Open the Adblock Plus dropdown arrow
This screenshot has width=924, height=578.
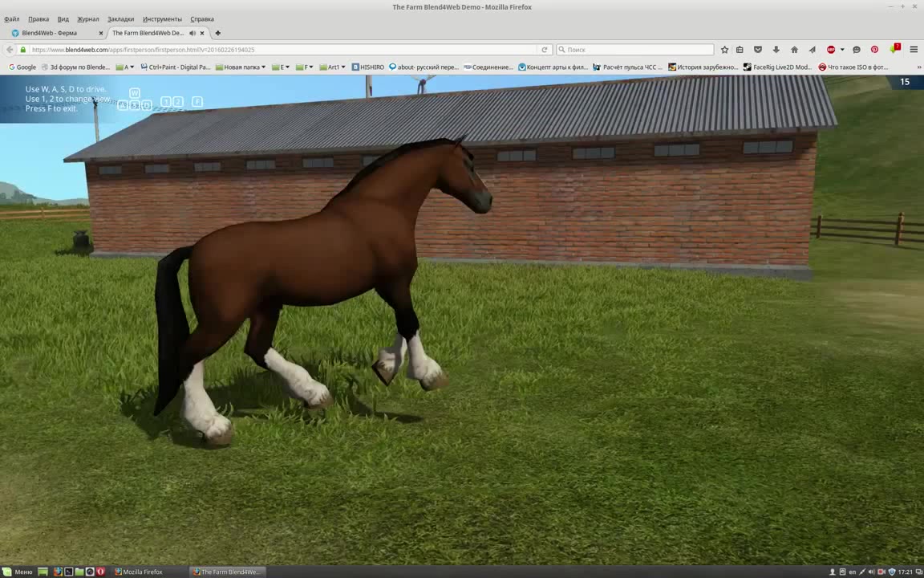tap(842, 50)
